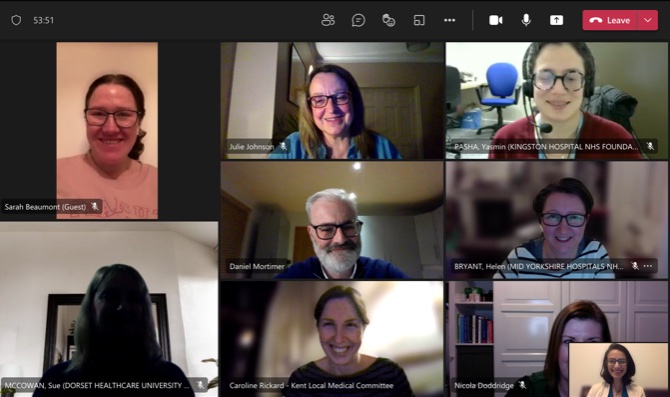Click the name label Daniel Mortimer
This screenshot has width=670, height=397.
[x=257, y=266]
